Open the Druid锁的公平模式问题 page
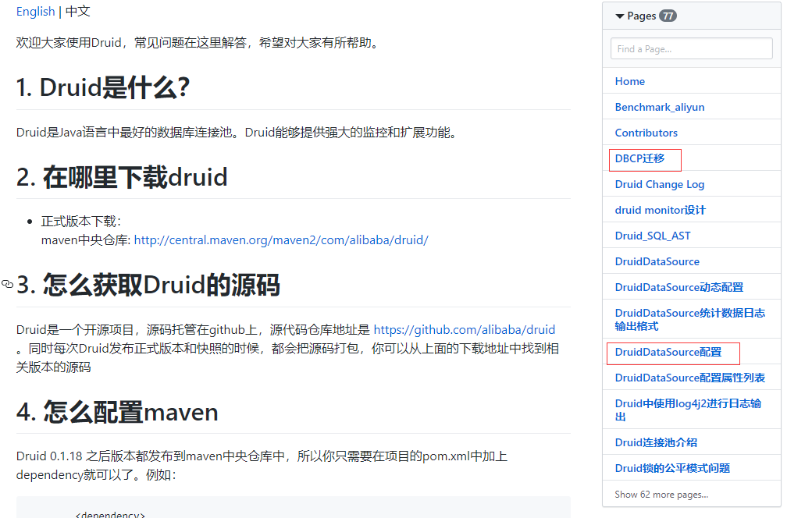 tap(672, 468)
